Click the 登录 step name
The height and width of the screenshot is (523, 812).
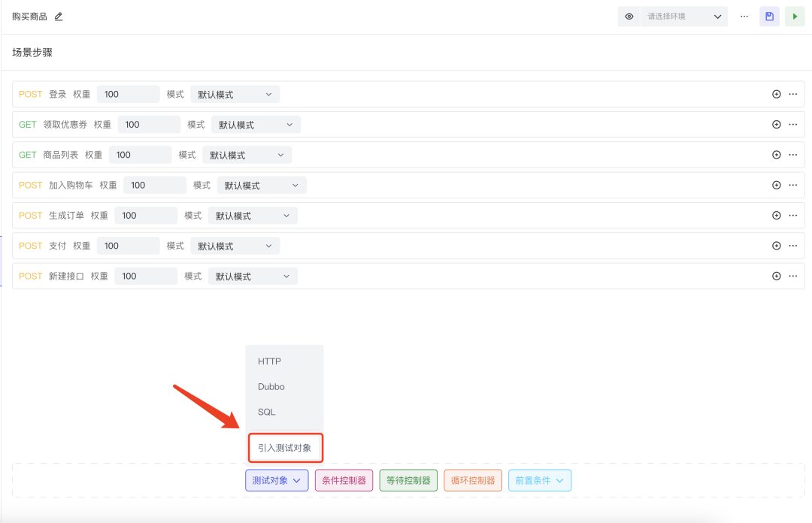[x=57, y=94]
